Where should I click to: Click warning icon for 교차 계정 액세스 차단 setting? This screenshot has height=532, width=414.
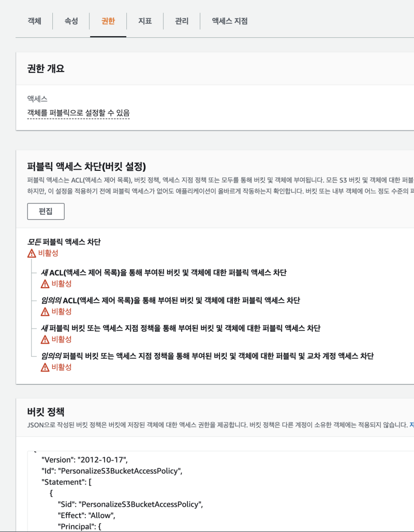tap(46, 368)
